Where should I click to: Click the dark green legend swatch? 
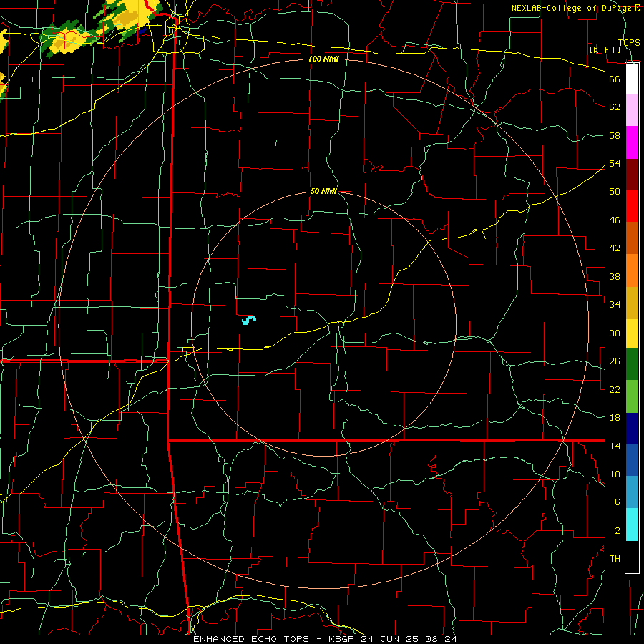coord(632,364)
